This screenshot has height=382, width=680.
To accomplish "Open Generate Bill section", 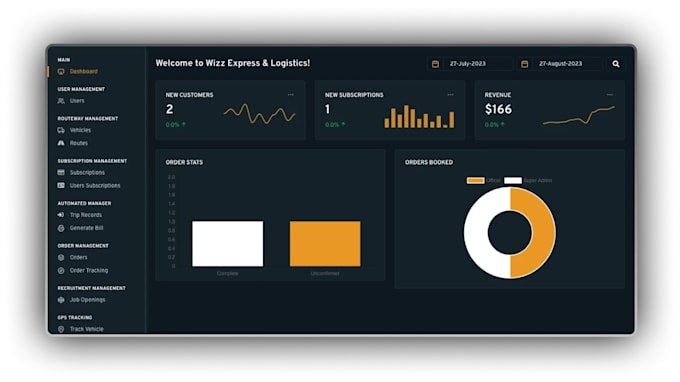I will (86, 228).
